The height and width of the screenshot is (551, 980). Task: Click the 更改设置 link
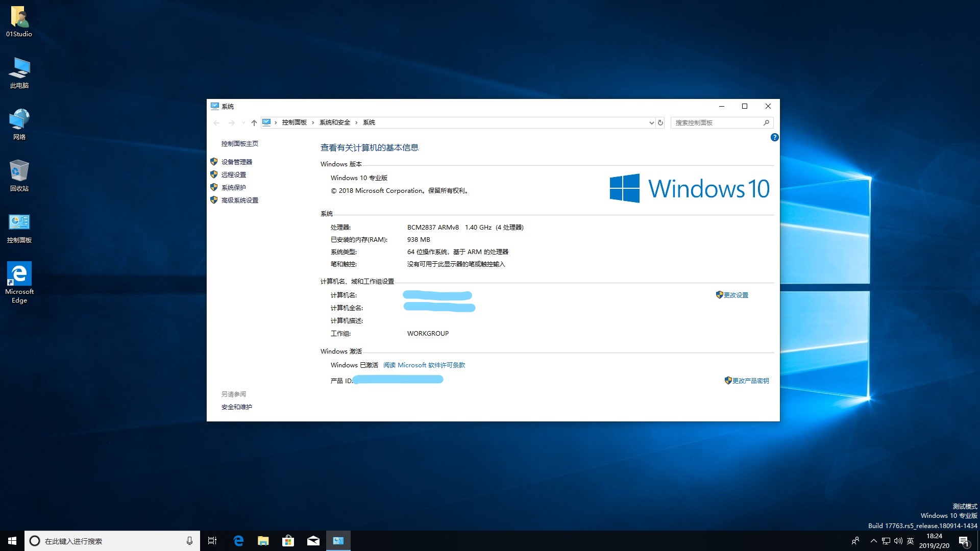tap(737, 295)
